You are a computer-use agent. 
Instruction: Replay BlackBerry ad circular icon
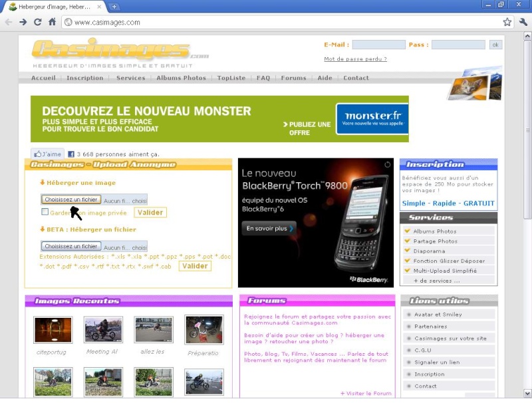click(x=387, y=164)
